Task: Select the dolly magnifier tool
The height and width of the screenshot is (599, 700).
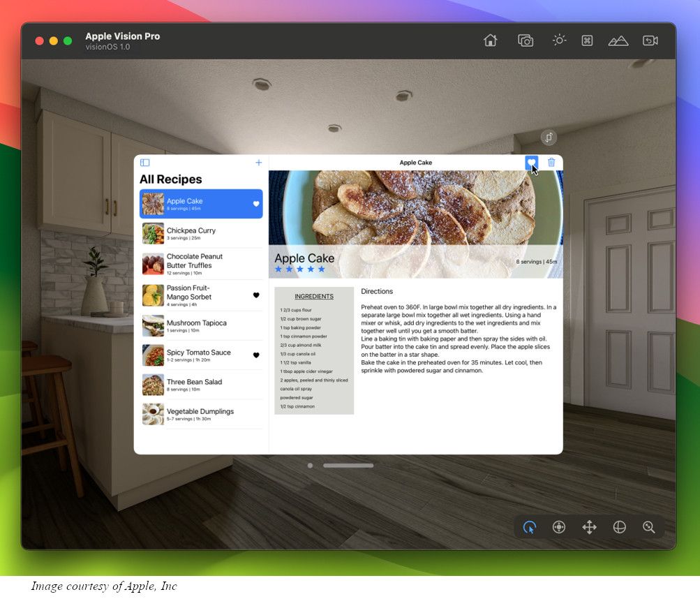Action: 648,528
